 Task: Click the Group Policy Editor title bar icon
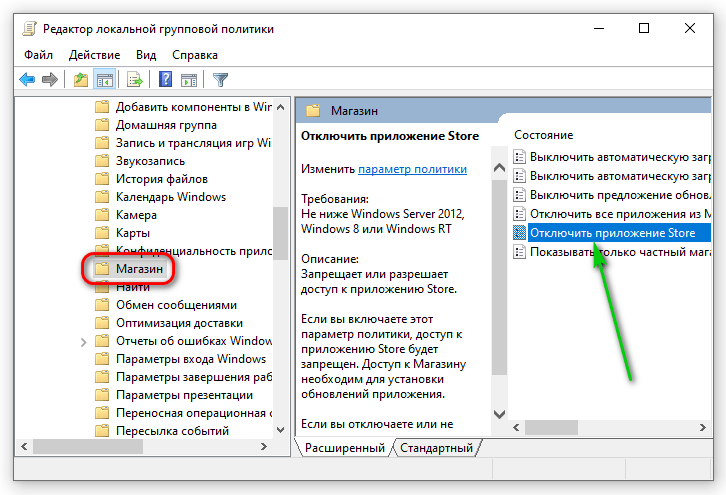coord(30,29)
